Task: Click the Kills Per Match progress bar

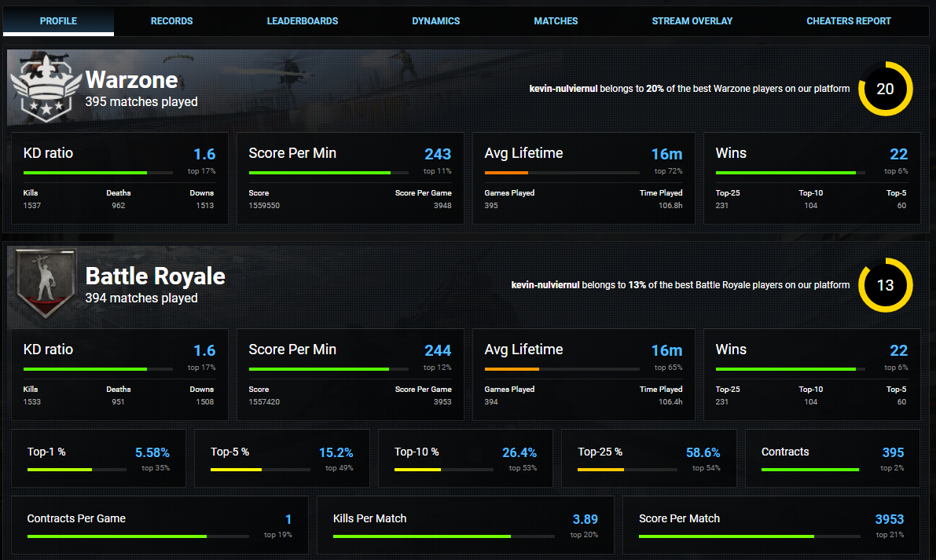Action: coord(443,536)
